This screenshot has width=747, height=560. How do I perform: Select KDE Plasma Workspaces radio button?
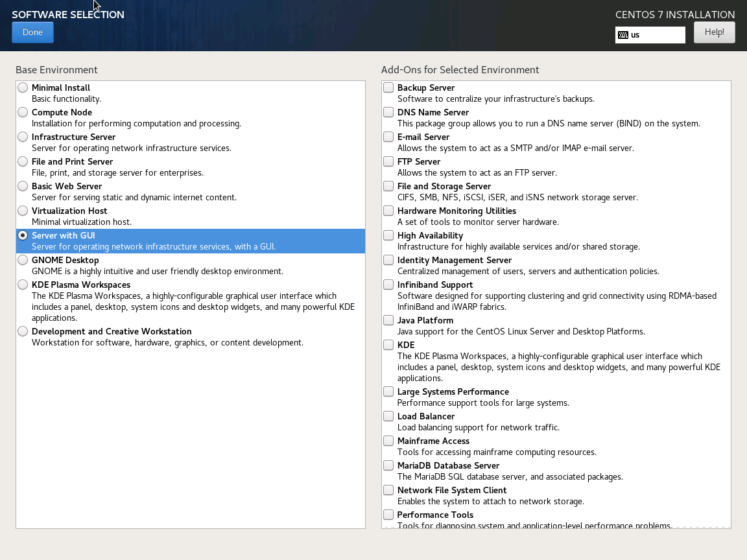pyautogui.click(x=23, y=285)
